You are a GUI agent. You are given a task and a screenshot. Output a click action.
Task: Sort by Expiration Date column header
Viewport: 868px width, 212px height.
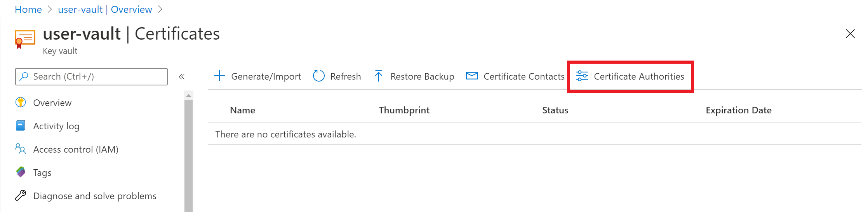(x=738, y=110)
